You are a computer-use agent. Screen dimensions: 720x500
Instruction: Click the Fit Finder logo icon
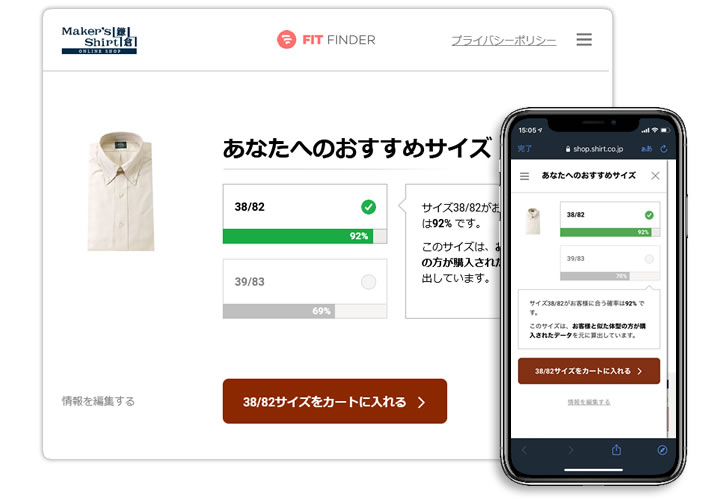287,39
